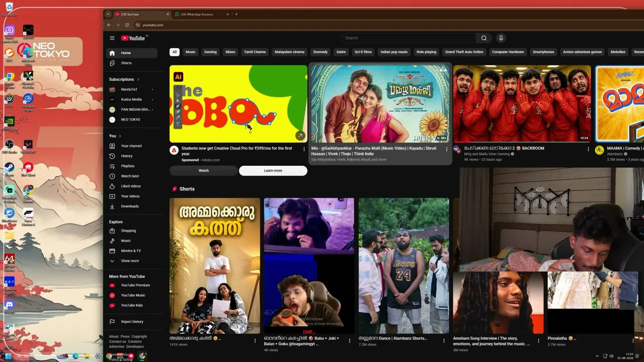Open the Recycle Bin desktop icon

coord(9,9)
